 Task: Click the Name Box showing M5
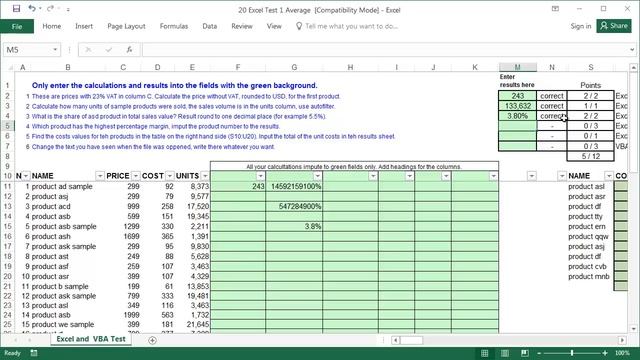(x=27, y=50)
